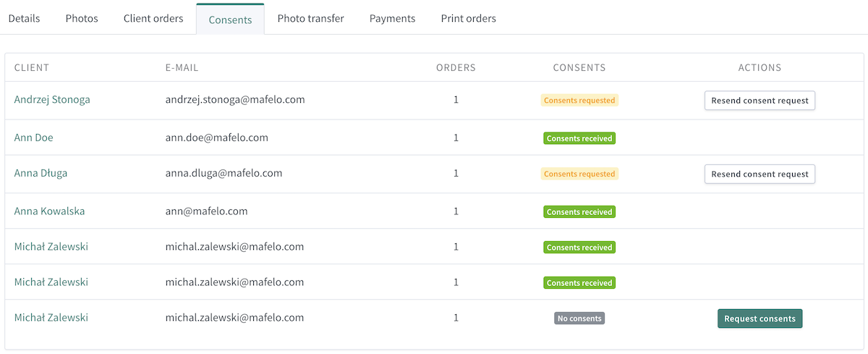Click the Request consents button
This screenshot has width=868, height=354.
759,319
